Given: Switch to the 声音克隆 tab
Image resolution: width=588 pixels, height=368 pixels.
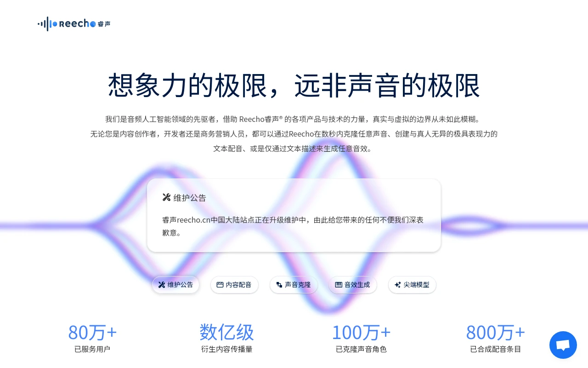Looking at the screenshot, I should click(x=294, y=285).
